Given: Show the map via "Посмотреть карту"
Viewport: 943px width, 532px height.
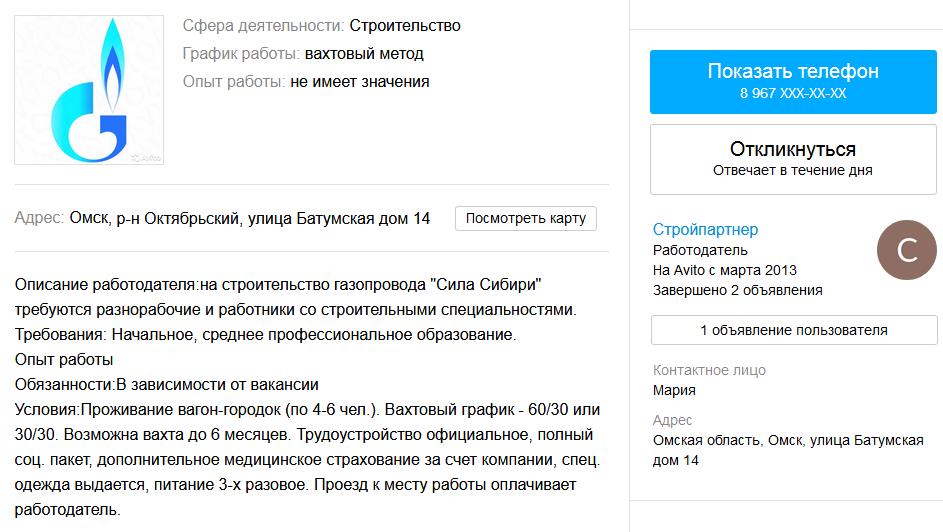Looking at the screenshot, I should (525, 218).
